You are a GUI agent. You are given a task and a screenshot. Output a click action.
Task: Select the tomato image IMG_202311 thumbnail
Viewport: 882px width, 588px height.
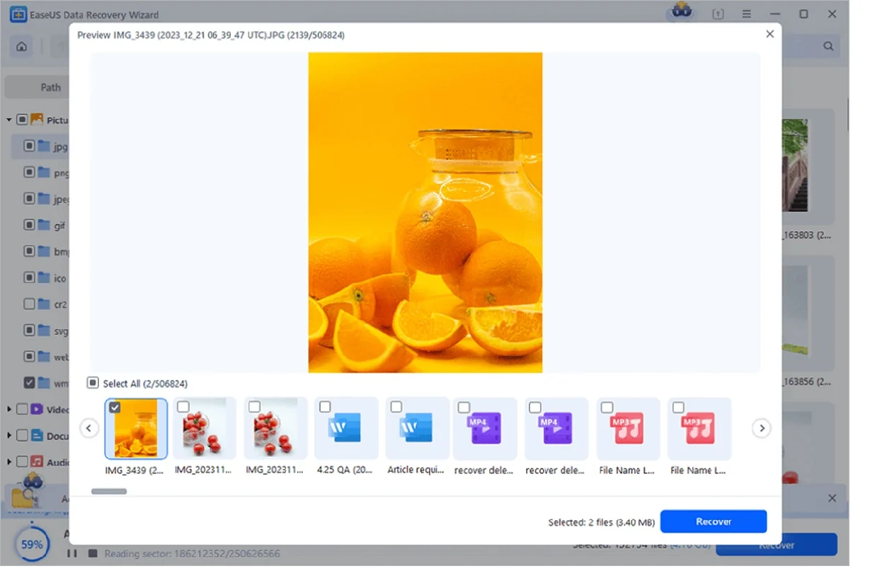205,428
